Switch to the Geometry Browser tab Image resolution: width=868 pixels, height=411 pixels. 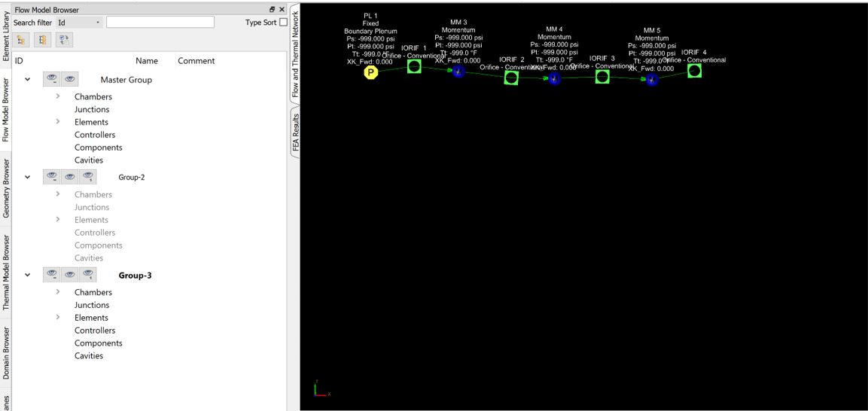pos(6,188)
